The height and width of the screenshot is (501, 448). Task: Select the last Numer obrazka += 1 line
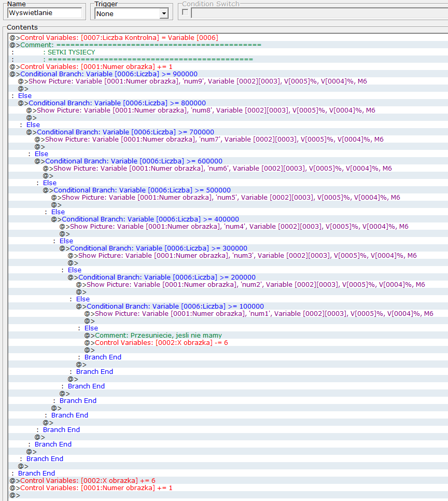tap(91, 488)
